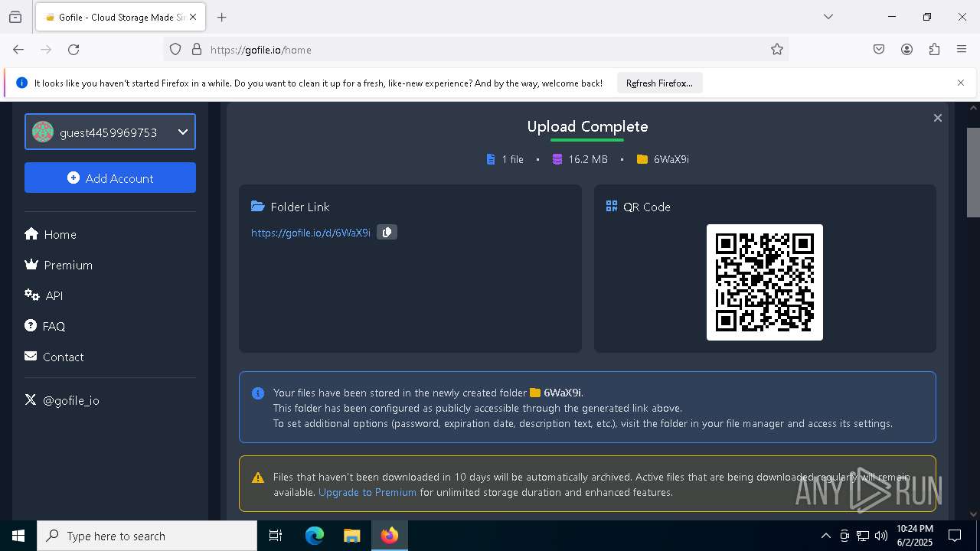Close the Upload Complete panel
This screenshot has width=980, height=551.
point(937,118)
